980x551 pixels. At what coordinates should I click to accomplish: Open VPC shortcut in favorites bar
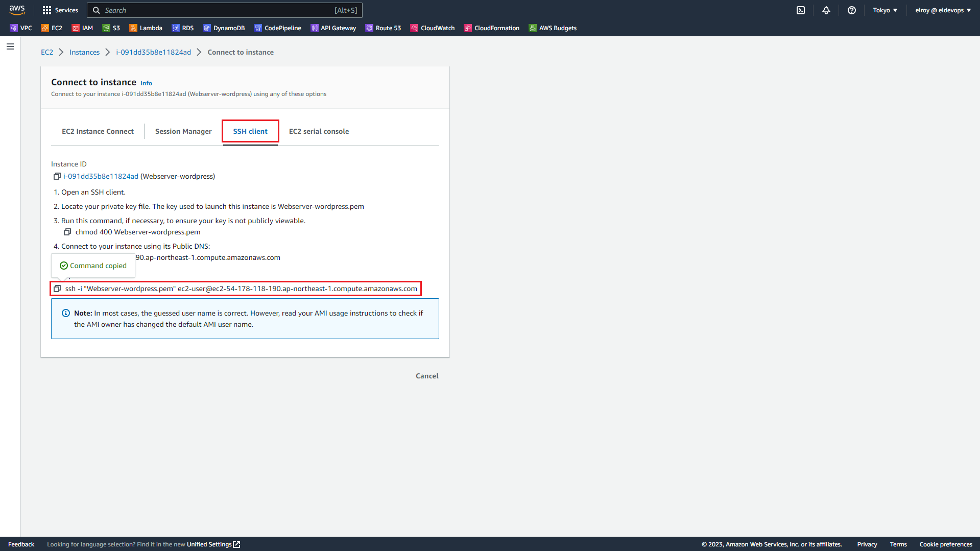point(21,28)
